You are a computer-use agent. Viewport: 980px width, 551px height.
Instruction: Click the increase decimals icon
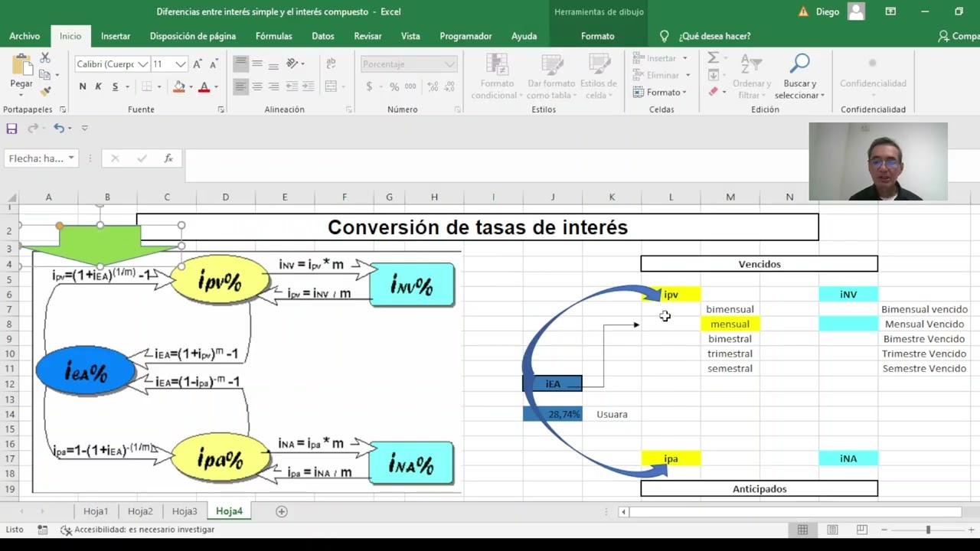click(433, 86)
